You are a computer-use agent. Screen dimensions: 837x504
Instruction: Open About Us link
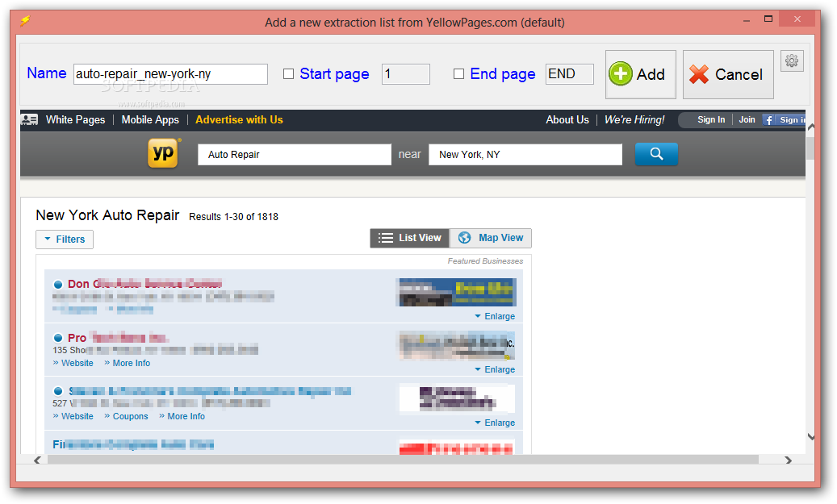[567, 119]
